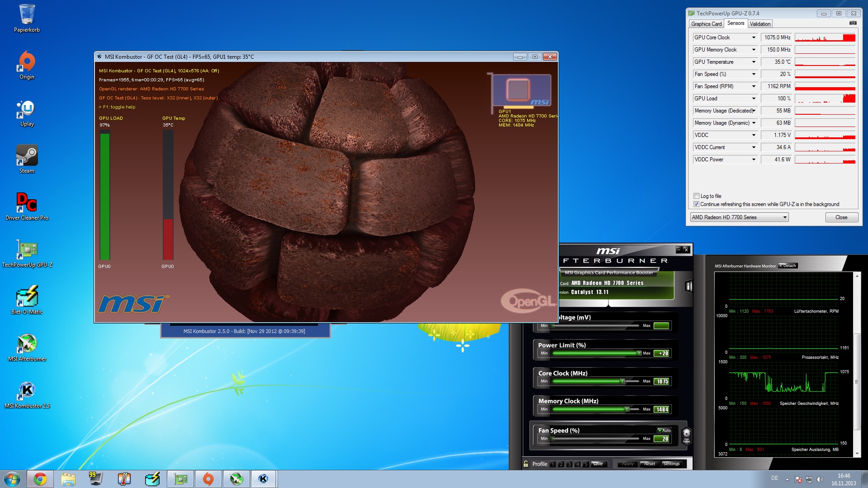Click Power Limit value field +20
This screenshot has height=488, width=868.
pos(662,353)
